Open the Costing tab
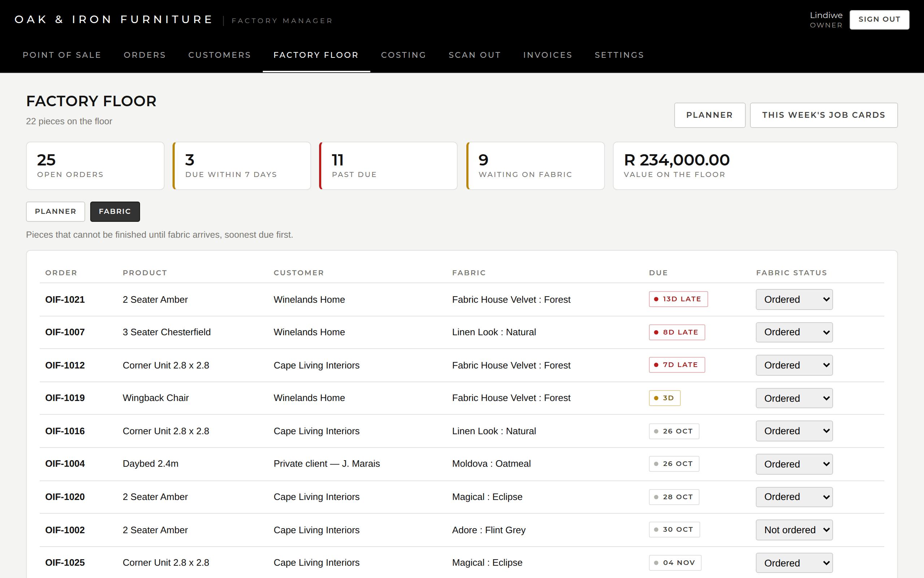Image resolution: width=924 pixels, height=578 pixels. (x=404, y=55)
